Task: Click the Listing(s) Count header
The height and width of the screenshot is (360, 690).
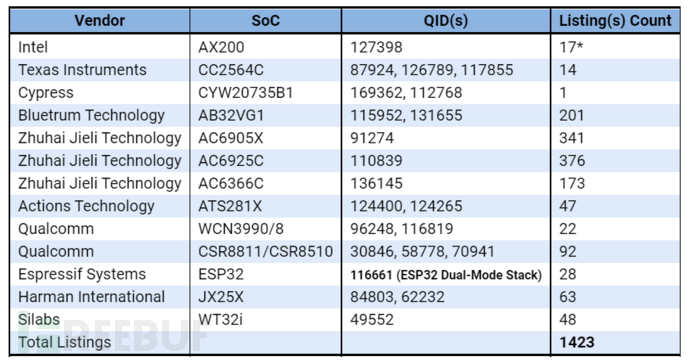Action: click(615, 21)
